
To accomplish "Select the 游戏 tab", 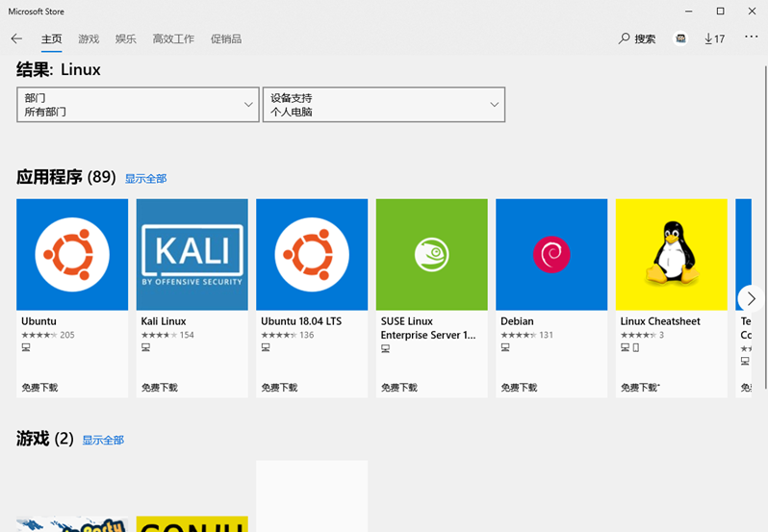I will [x=89, y=39].
